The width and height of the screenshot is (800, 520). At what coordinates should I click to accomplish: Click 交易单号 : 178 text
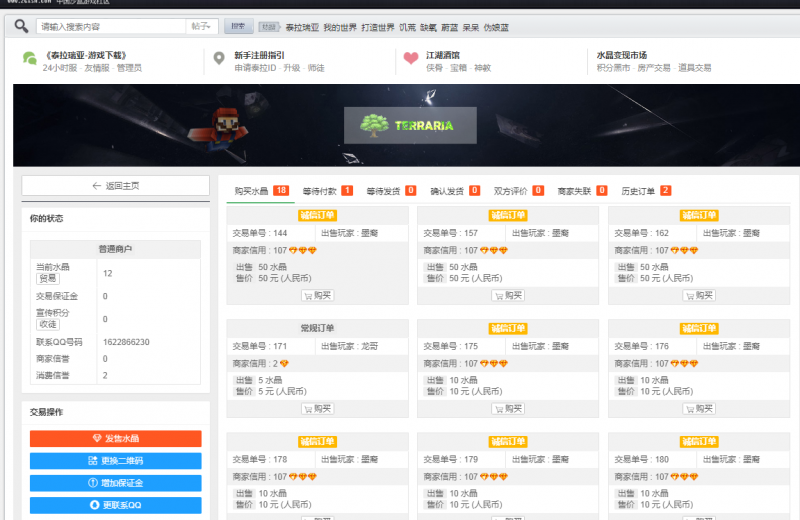[x=260, y=459]
